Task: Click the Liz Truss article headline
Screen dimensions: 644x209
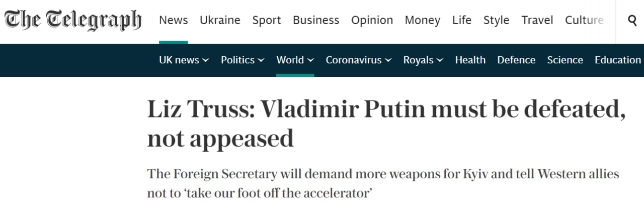Action: (x=386, y=124)
